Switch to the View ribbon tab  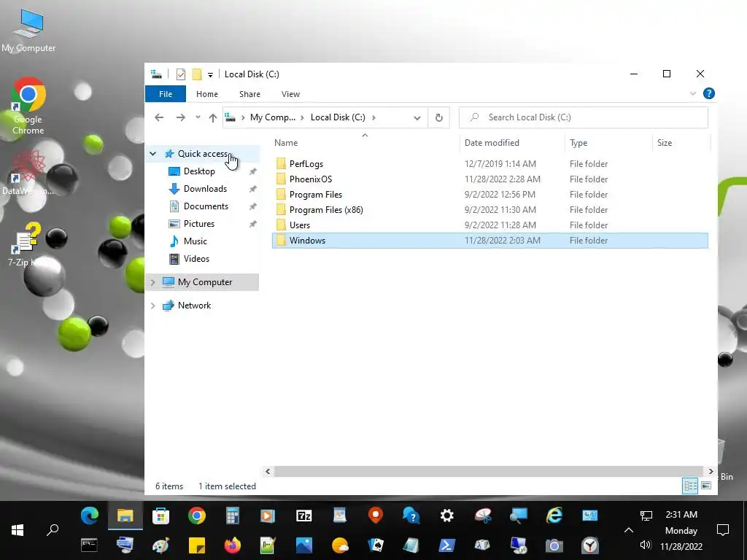(290, 94)
